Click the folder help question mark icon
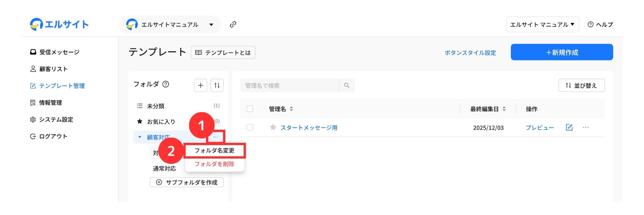This screenshot has height=215, width=644. click(166, 84)
